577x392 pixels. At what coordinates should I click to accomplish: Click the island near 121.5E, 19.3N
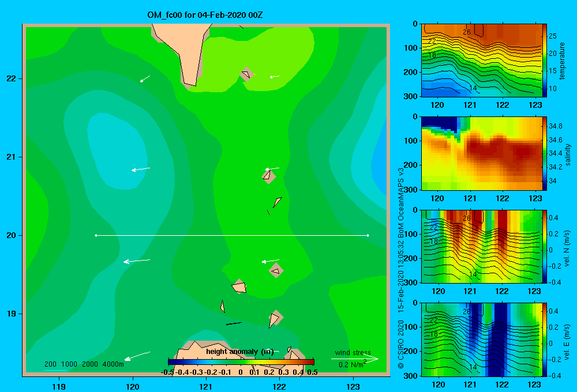tap(239, 287)
